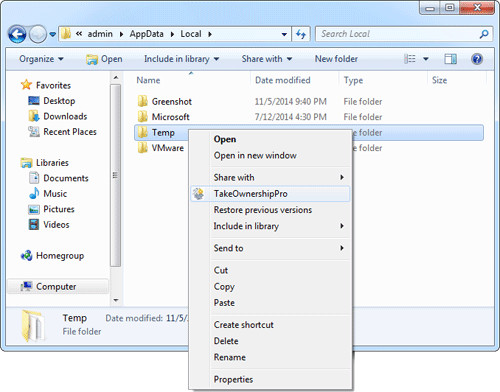Click the search magnifier icon
Image resolution: width=500 pixels, height=392 pixels.
pyautogui.click(x=484, y=34)
